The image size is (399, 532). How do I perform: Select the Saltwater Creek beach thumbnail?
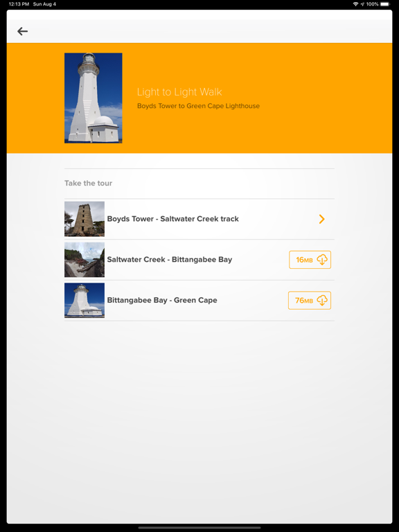(x=85, y=260)
